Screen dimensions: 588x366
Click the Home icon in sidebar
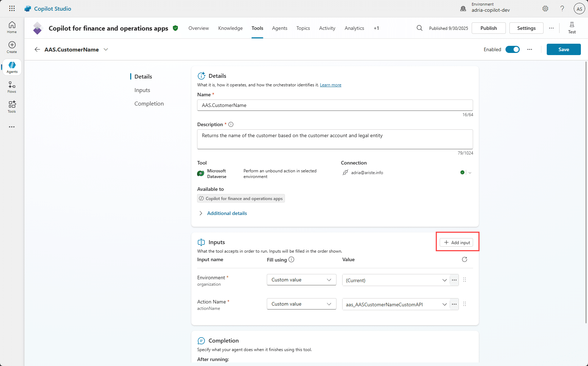(x=12, y=27)
